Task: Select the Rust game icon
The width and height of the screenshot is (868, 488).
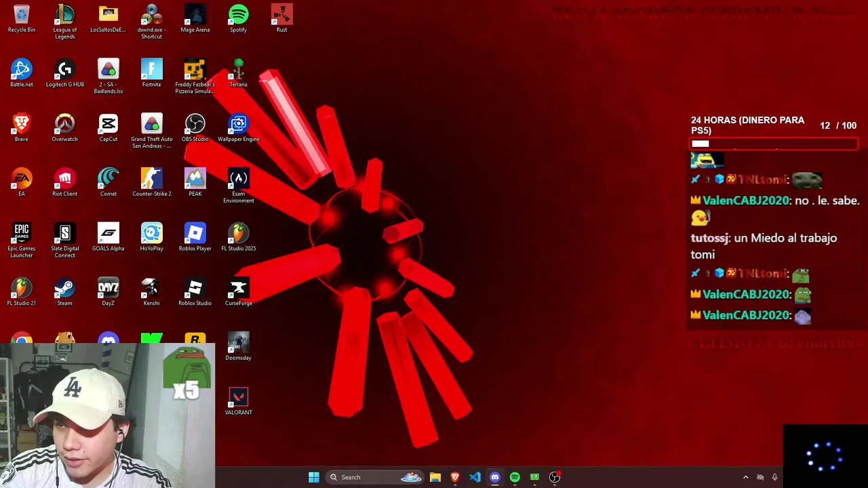Action: pyautogui.click(x=282, y=19)
